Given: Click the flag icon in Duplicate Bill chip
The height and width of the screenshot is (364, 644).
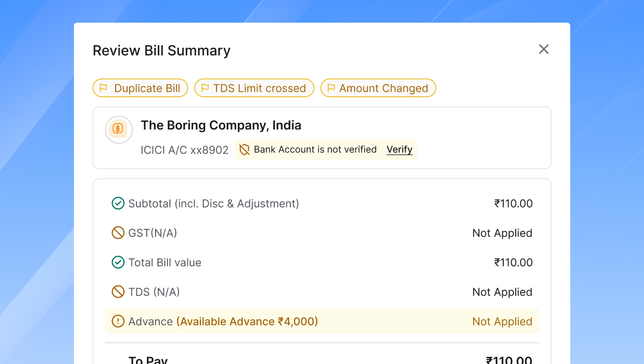Looking at the screenshot, I should pos(104,88).
